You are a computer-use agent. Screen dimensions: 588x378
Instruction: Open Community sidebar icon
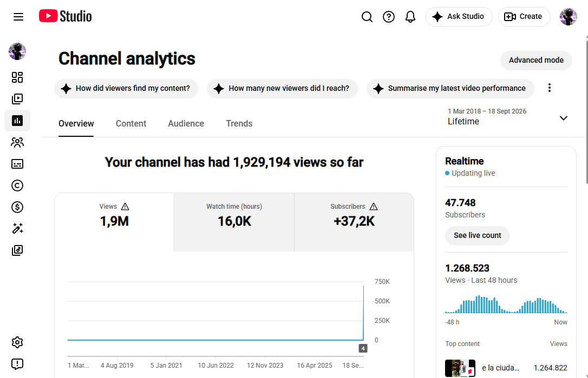point(17,142)
